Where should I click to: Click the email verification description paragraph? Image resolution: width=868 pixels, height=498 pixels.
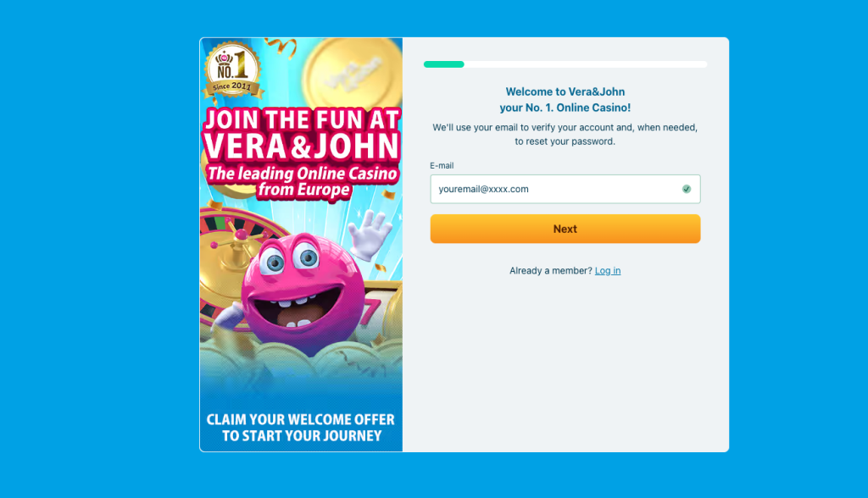coord(565,135)
